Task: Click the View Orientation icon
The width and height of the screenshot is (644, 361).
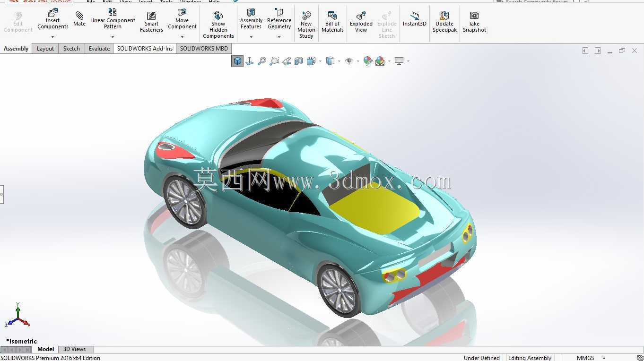Action: tap(311, 61)
